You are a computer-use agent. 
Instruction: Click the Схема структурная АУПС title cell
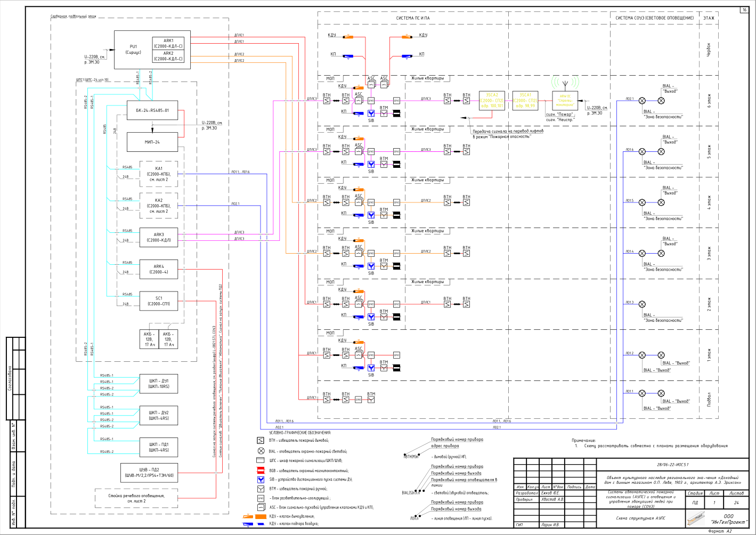click(641, 518)
